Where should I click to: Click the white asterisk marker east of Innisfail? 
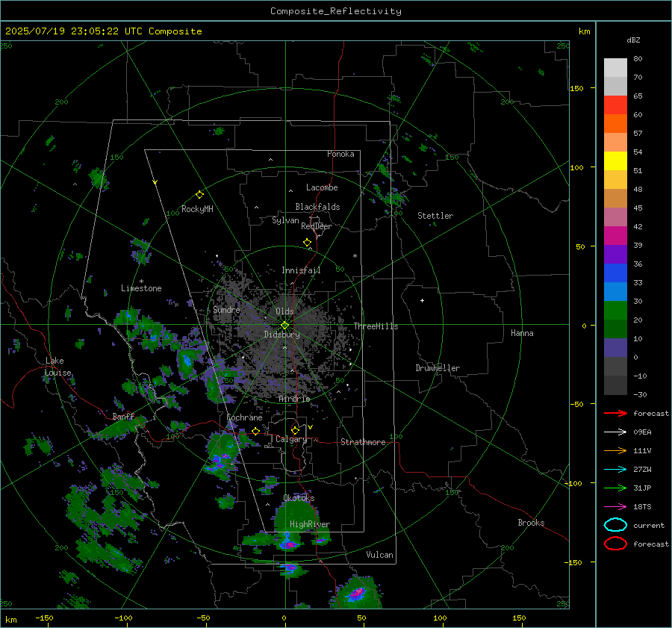pyautogui.click(x=355, y=256)
